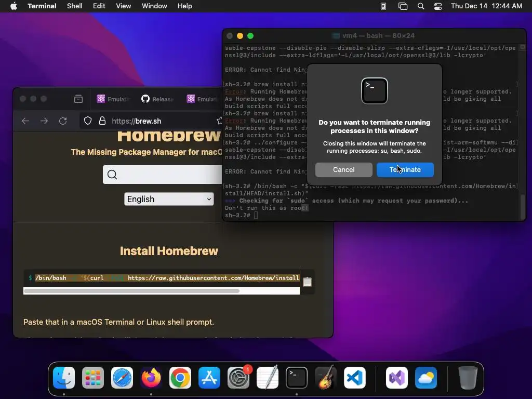Copy the install command with clipboard icon
Viewport: 532px width, 399px height.
coord(308,282)
